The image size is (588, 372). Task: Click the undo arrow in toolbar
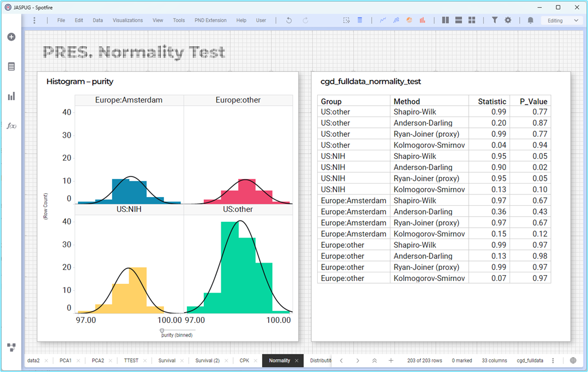289,20
